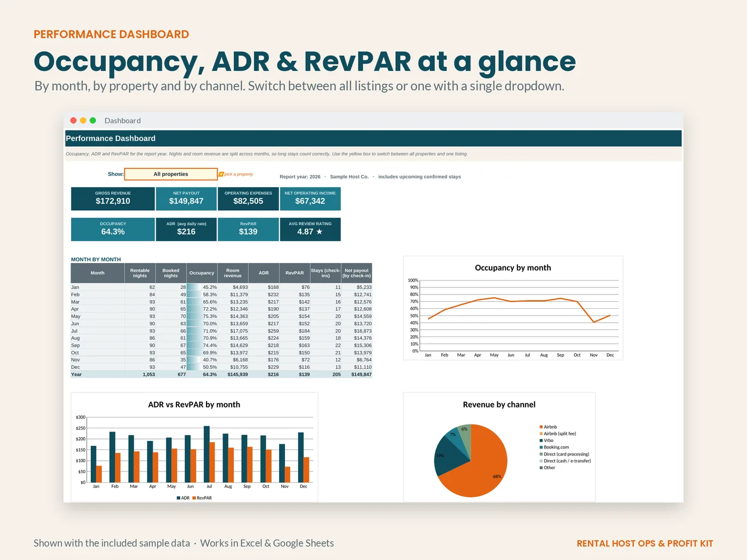Click the Booking.com legend entry
Screen dimensions: 747x560
tap(554, 447)
